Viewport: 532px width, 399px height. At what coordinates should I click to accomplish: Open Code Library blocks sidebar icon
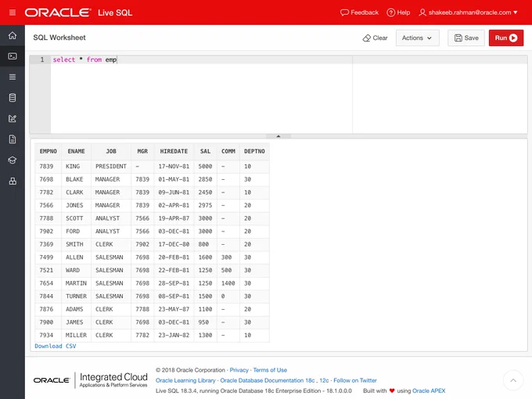pyautogui.click(x=13, y=181)
